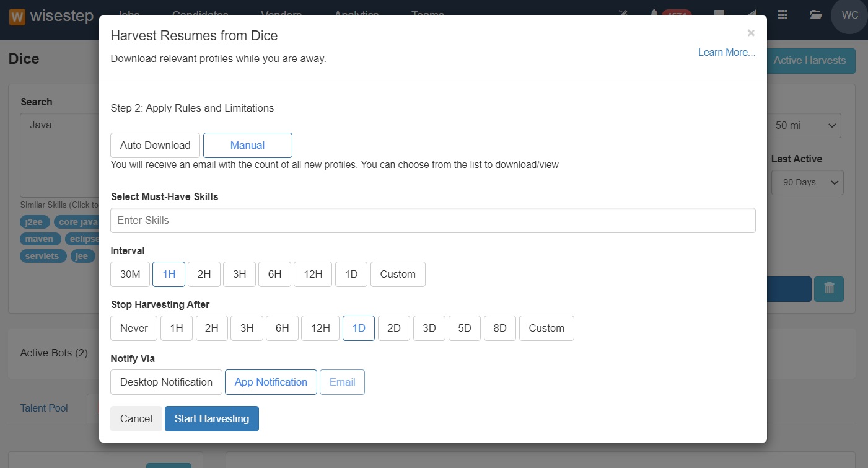Close the Harvest Resumes dialog with X
The width and height of the screenshot is (868, 468).
pos(751,33)
